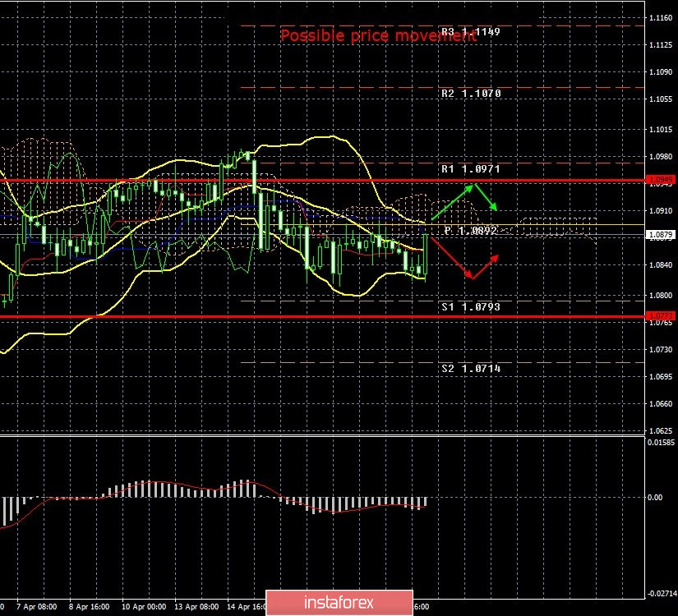The height and width of the screenshot is (616, 678).
Task: Click the '14 Apr 16:0' time label
Action: pyautogui.click(x=247, y=607)
